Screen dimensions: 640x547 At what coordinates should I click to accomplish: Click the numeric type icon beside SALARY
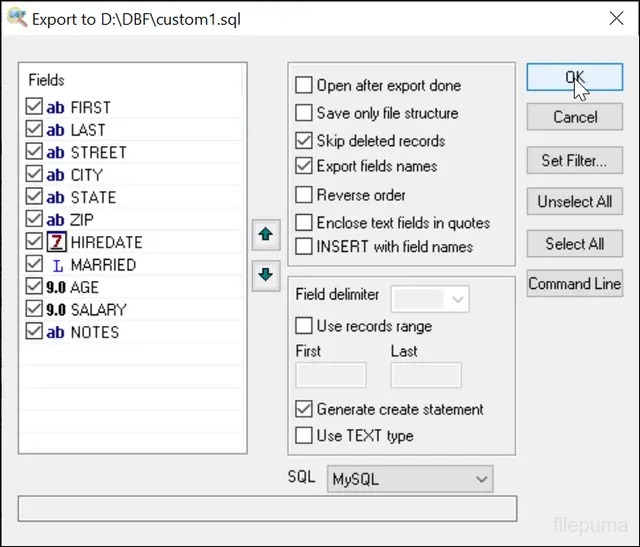[56, 310]
